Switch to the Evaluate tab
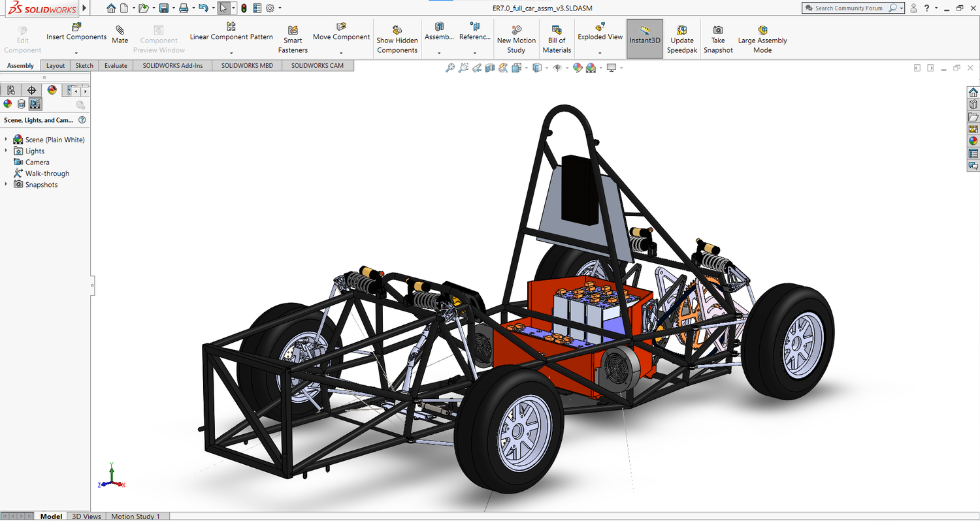 pyautogui.click(x=116, y=66)
